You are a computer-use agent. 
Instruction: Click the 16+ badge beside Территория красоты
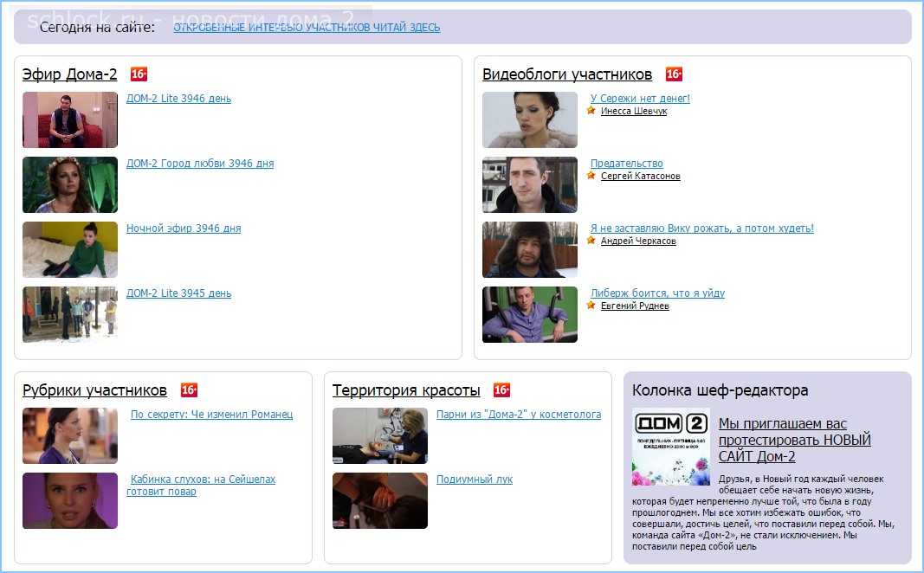coord(501,390)
